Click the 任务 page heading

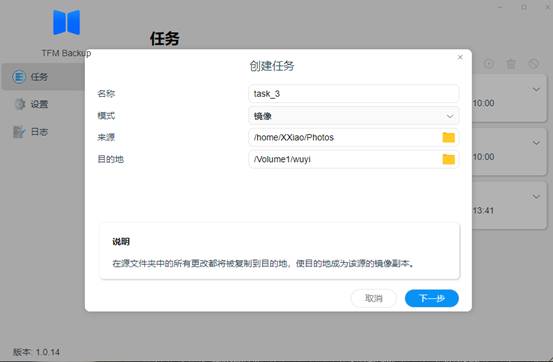[165, 38]
